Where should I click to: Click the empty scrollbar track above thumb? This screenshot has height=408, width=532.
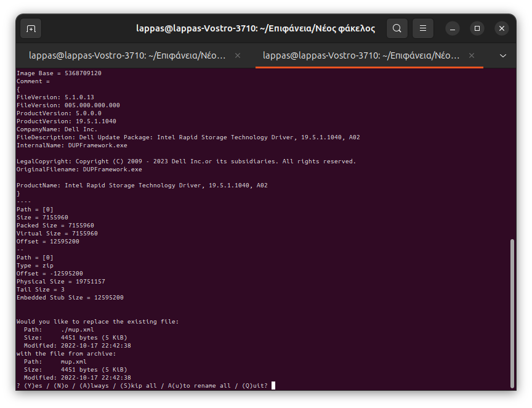point(511,154)
